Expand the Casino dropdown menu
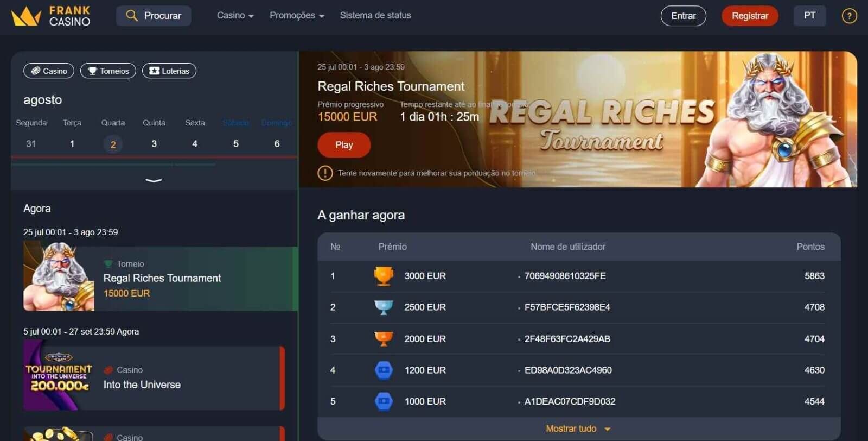The image size is (868, 441). (235, 16)
